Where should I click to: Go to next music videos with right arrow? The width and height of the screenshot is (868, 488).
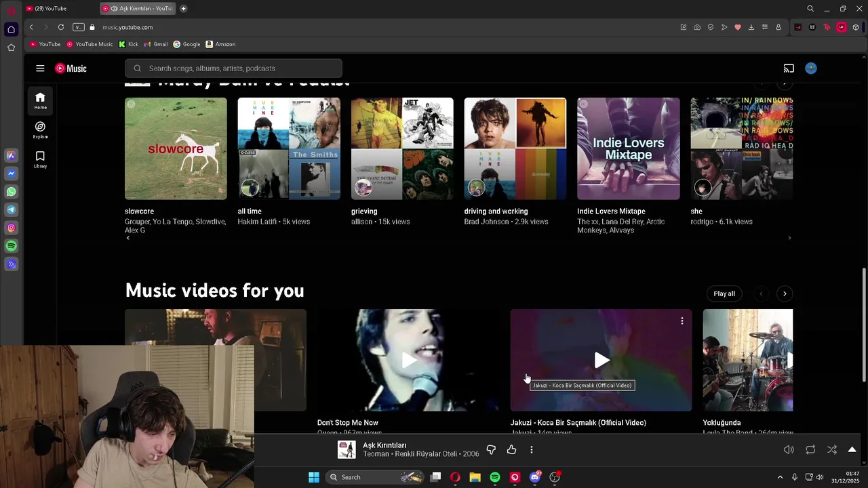coord(785,293)
